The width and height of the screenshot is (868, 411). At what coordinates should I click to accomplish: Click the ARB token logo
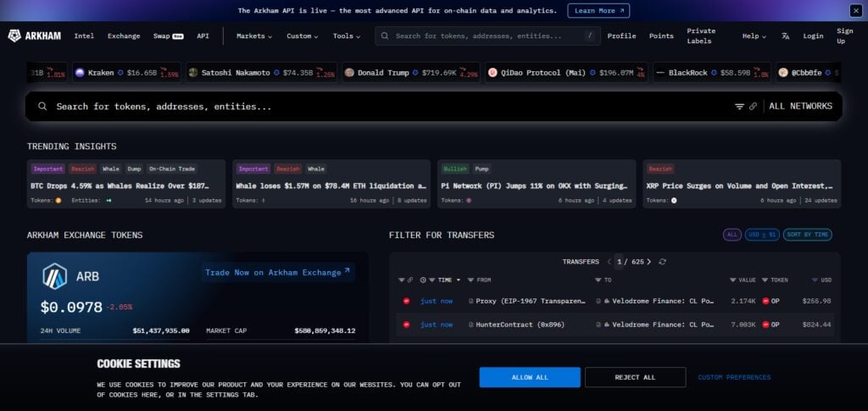coord(55,276)
